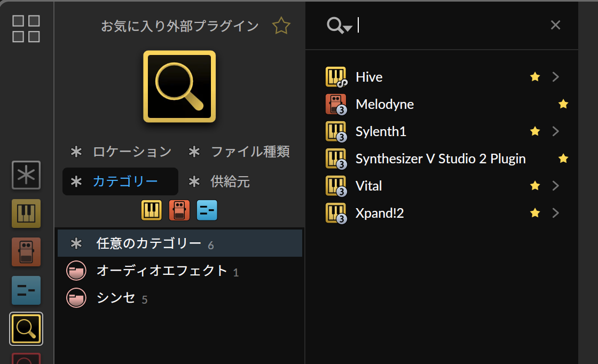Unfavorite Hive via its star
This screenshot has height=364, width=598.
click(x=535, y=77)
